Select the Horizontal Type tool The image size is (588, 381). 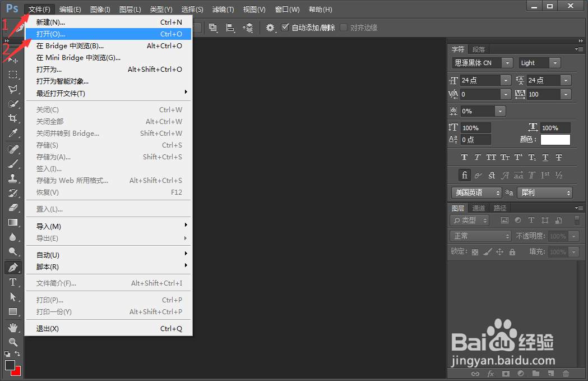(x=13, y=282)
